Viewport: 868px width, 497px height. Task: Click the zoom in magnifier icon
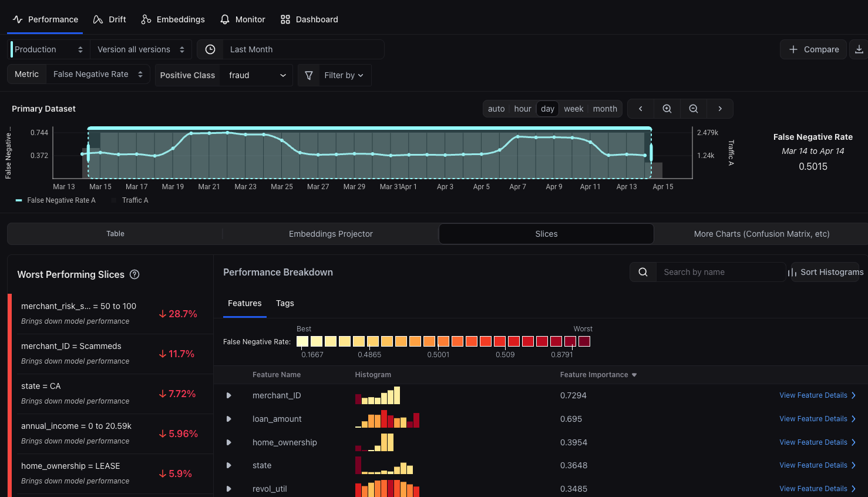667,109
